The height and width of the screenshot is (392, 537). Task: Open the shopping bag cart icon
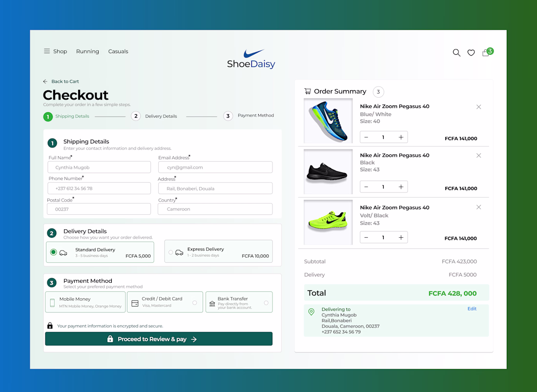click(485, 53)
